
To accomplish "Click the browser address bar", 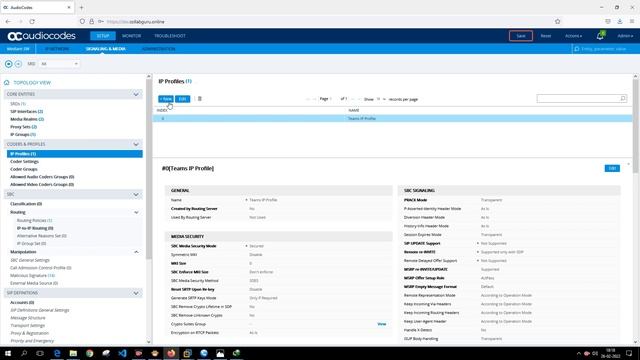I will tap(318, 22).
